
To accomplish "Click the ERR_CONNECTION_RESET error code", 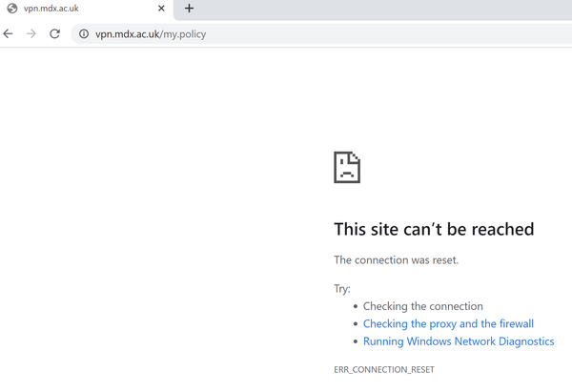I will [x=384, y=369].
